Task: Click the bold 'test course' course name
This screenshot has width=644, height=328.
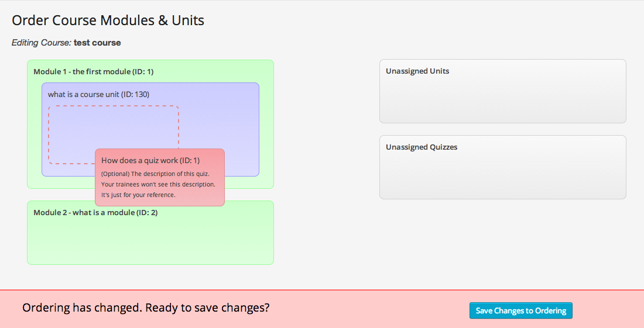Action: point(97,43)
